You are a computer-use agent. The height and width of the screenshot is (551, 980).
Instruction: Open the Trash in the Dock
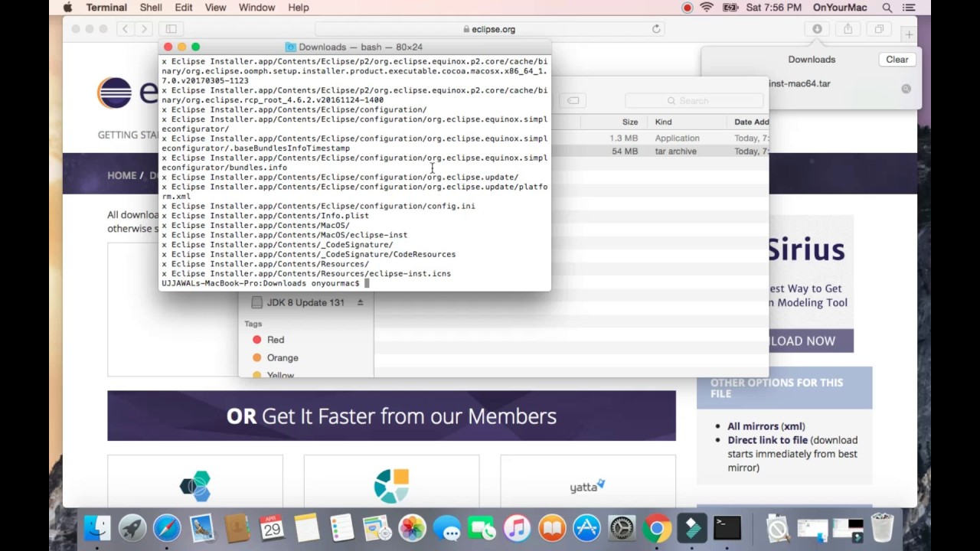(x=882, y=528)
